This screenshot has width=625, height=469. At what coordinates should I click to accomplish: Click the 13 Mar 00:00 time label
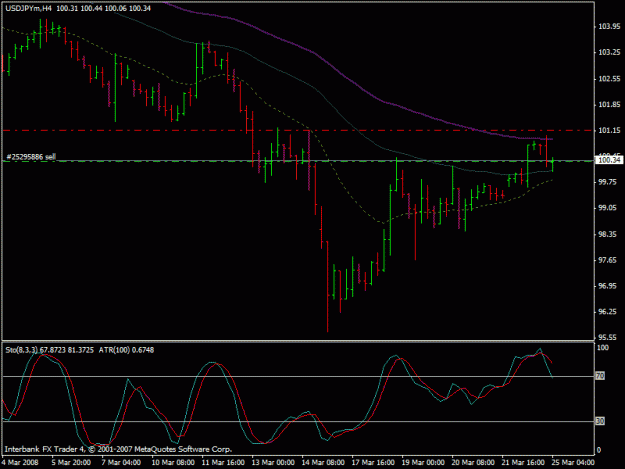273,463
